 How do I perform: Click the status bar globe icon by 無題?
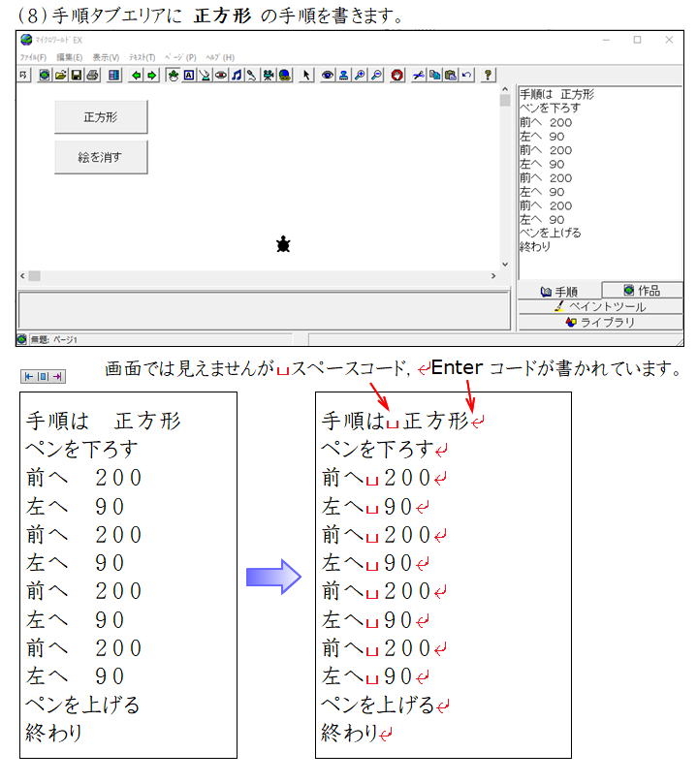point(21,339)
